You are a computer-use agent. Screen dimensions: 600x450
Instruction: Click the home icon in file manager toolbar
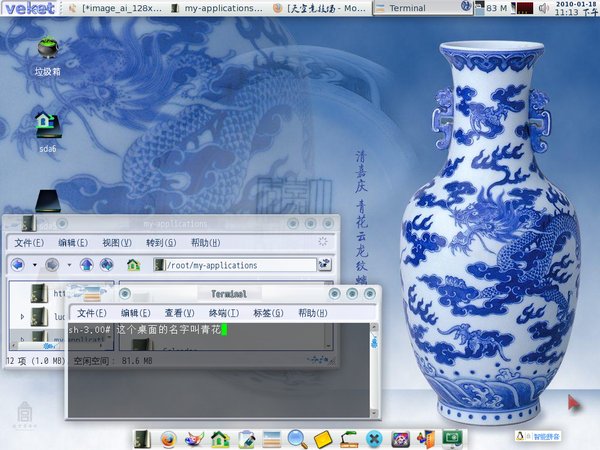click(134, 265)
